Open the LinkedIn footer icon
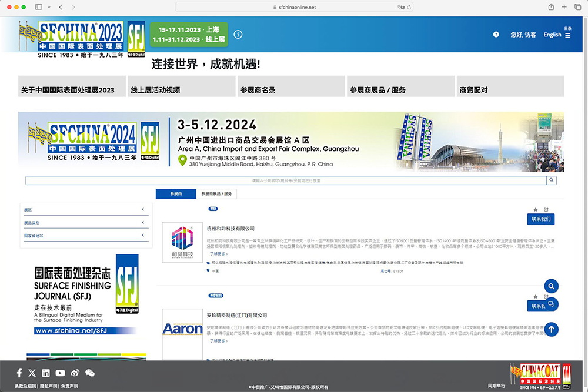This screenshot has height=392, width=588. click(x=46, y=373)
